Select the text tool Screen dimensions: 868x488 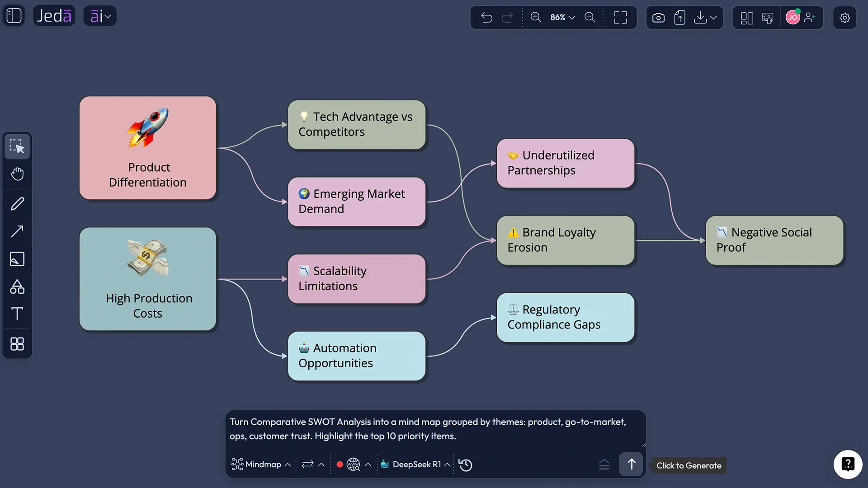point(17,314)
